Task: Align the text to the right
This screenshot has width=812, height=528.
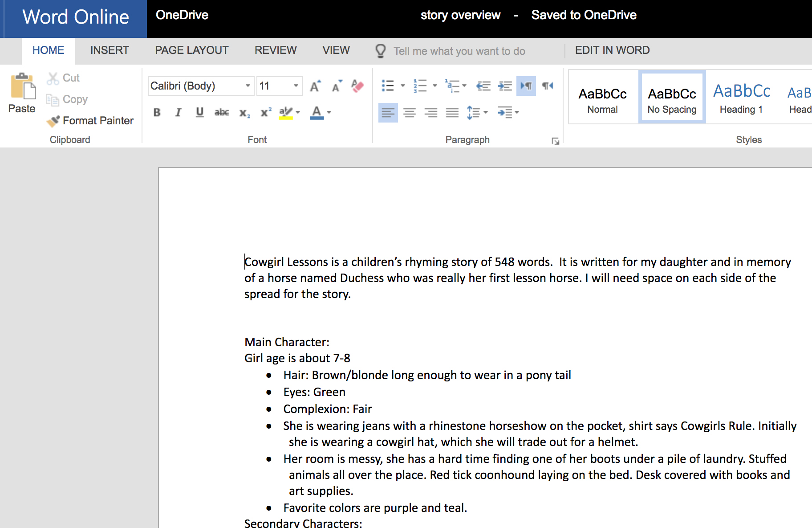Action: point(431,112)
